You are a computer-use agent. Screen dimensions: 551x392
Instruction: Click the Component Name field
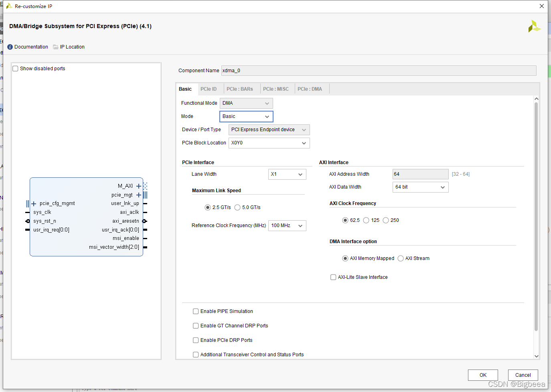[x=379, y=71]
